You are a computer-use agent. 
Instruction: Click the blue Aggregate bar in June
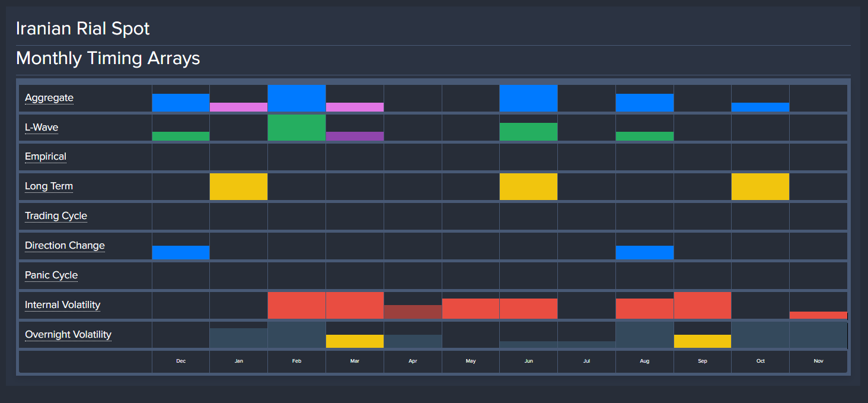point(528,98)
